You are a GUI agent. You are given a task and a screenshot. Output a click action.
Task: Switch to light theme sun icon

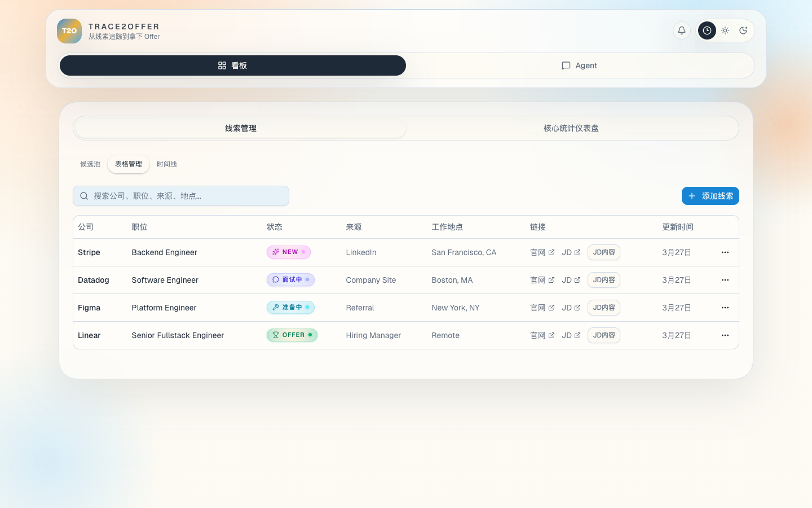click(725, 30)
